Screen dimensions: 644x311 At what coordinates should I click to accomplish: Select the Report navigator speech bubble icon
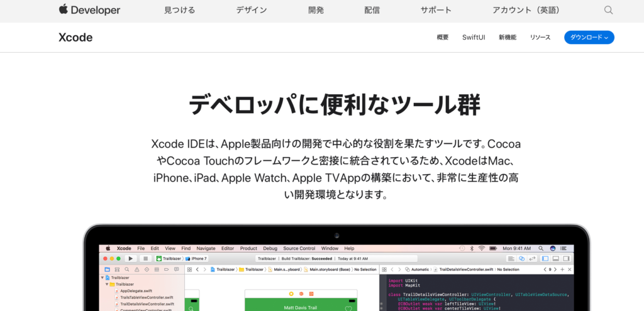177,270
